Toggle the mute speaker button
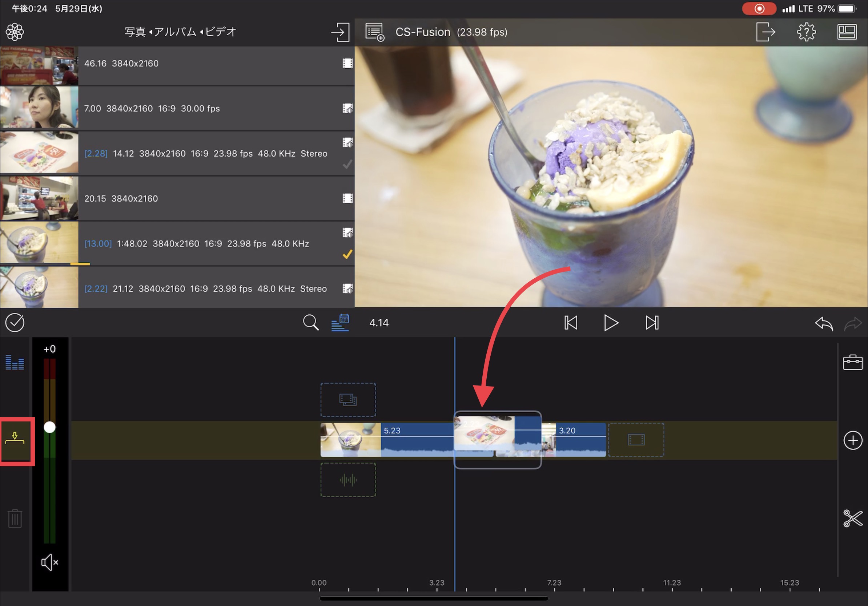The height and width of the screenshot is (606, 868). pos(49,562)
